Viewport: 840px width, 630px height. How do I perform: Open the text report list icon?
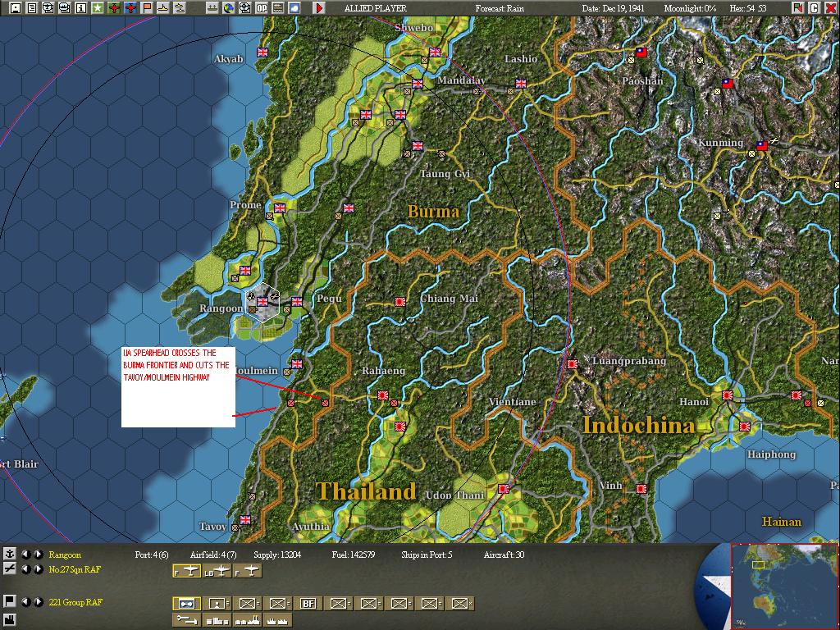(x=32, y=8)
